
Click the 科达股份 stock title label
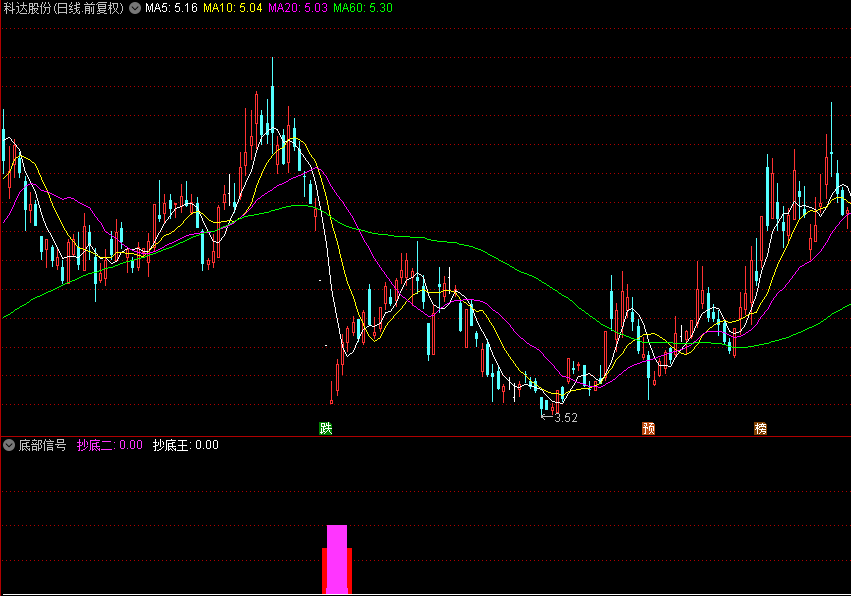pyautogui.click(x=64, y=8)
